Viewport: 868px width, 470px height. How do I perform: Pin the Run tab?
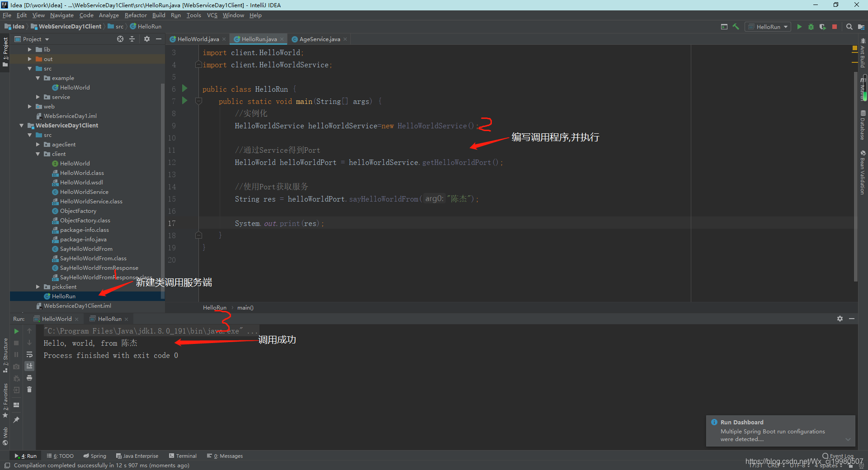coord(16,420)
